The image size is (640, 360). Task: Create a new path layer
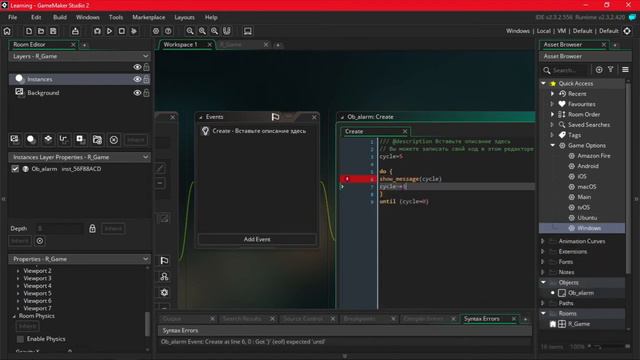click(64, 140)
